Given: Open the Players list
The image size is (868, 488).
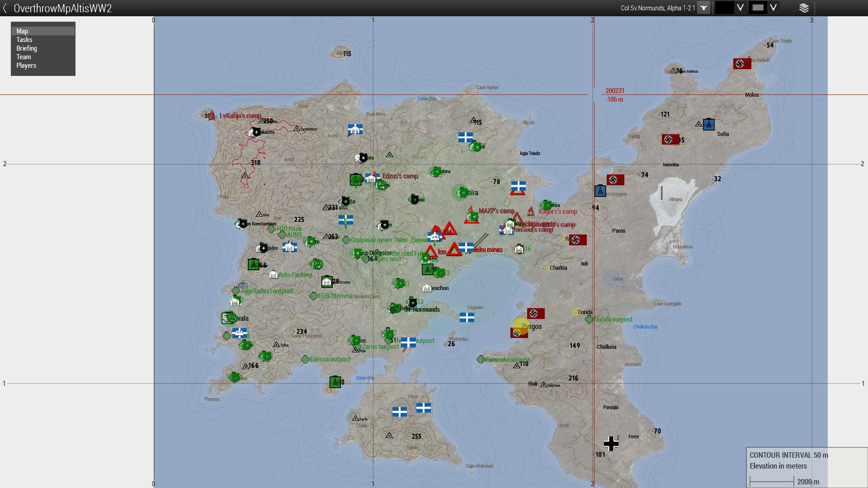Looking at the screenshot, I should click(26, 66).
